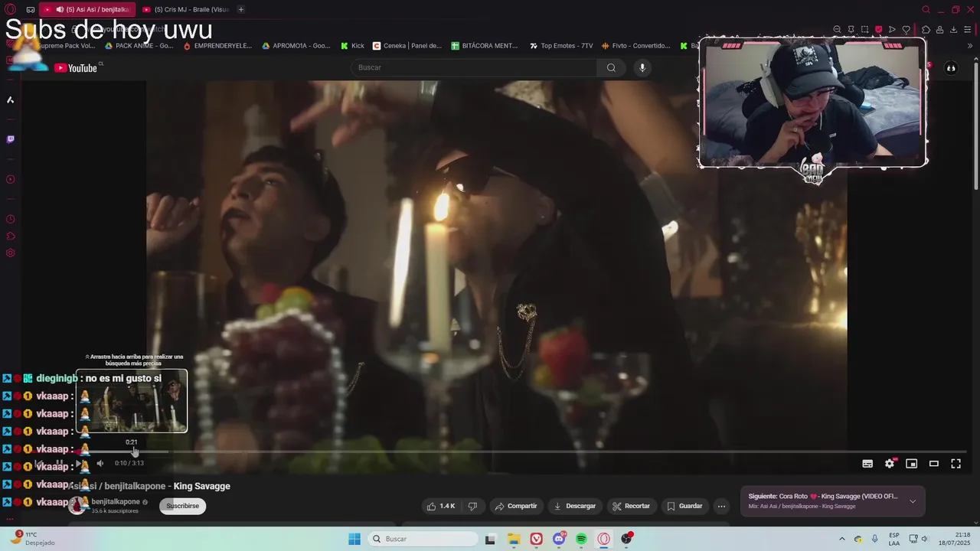
Task: Click the zoom out magnifier in address bar
Action: point(837,29)
